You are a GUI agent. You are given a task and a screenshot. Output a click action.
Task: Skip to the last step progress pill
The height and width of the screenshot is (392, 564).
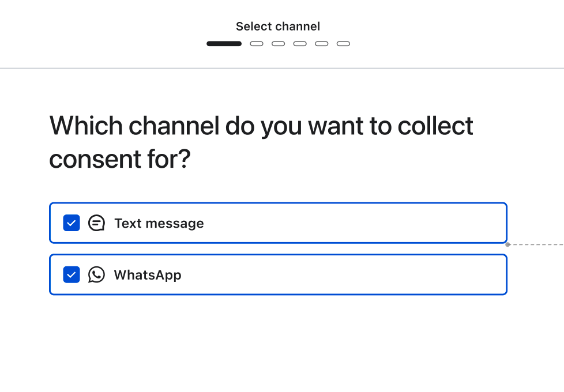point(343,44)
